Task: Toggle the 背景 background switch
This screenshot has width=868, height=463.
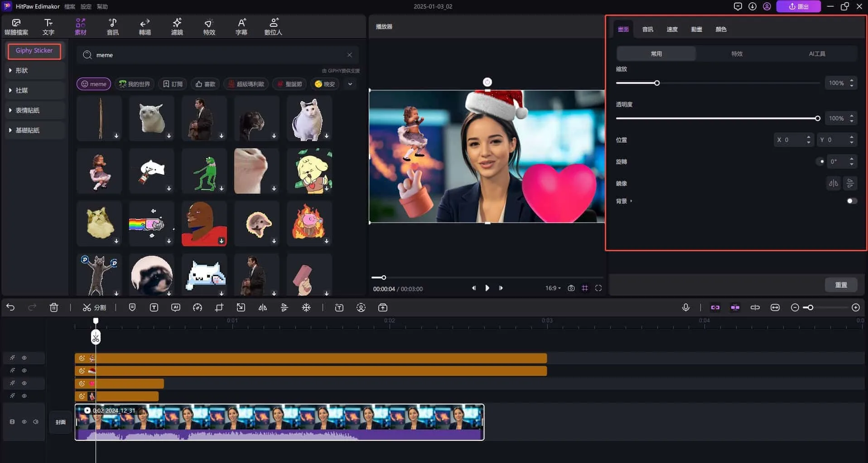Action: 851,201
